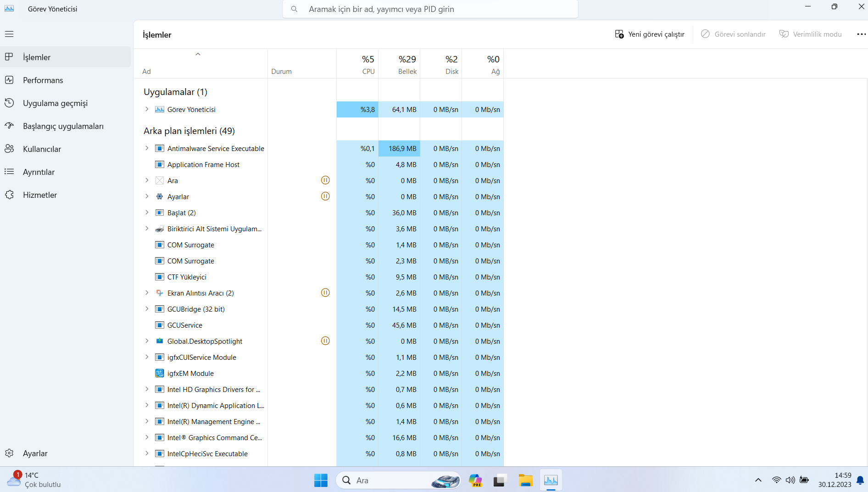The image size is (868, 492).
Task: Expand IntelCpHeciSvc Executable row
Action: pyautogui.click(x=147, y=453)
